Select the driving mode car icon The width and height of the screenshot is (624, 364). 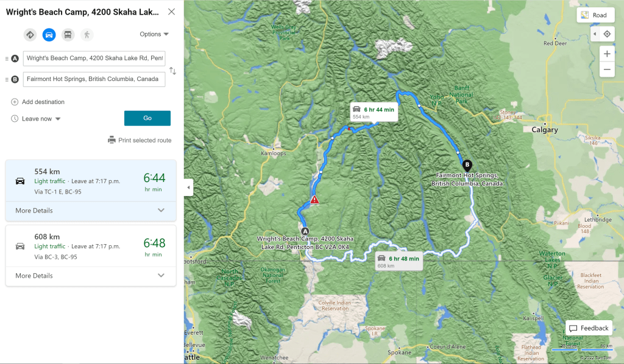(x=49, y=35)
